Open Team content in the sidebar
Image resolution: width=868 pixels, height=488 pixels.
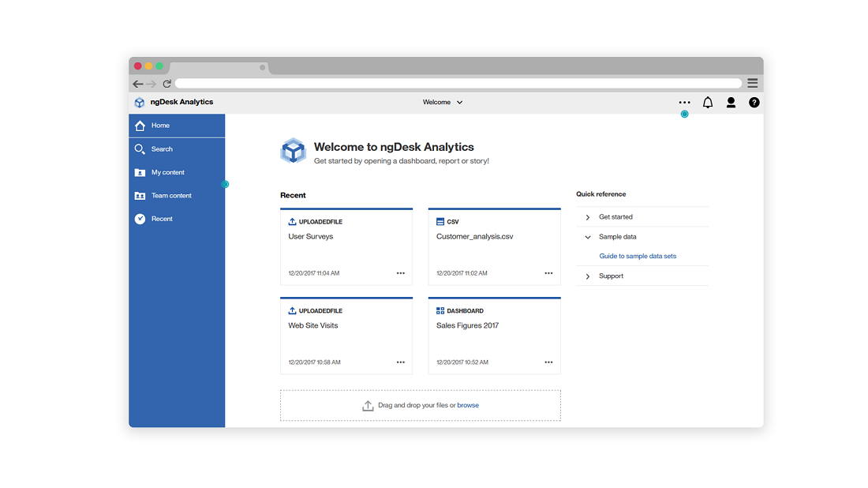click(x=177, y=196)
